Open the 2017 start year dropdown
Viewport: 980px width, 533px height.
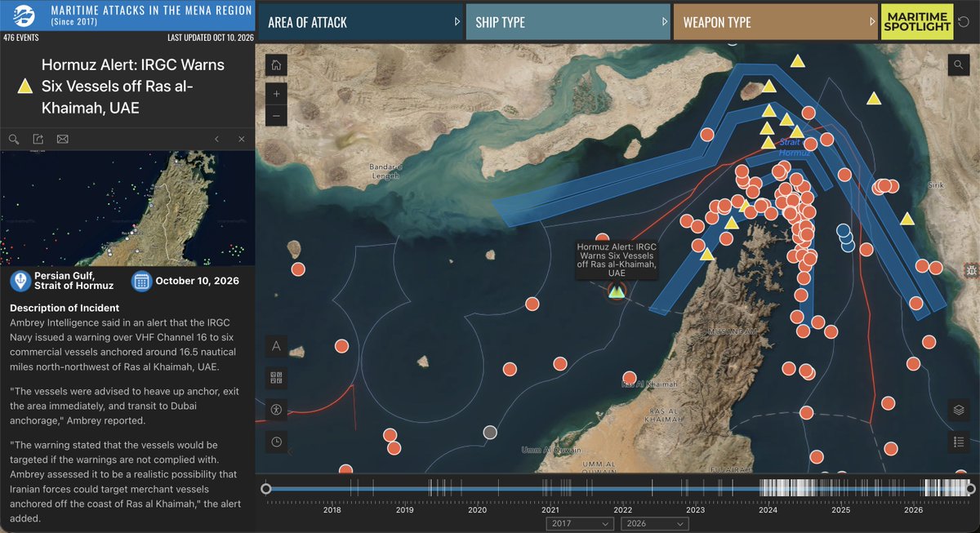579,523
